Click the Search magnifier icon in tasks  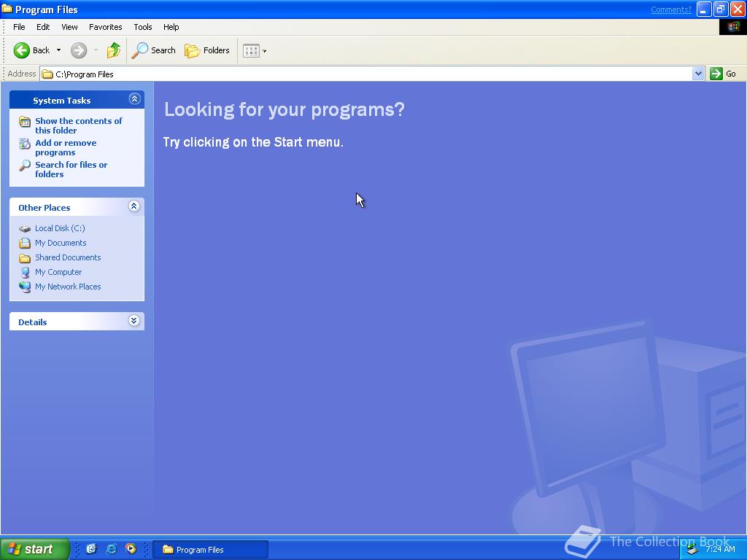tap(25, 166)
